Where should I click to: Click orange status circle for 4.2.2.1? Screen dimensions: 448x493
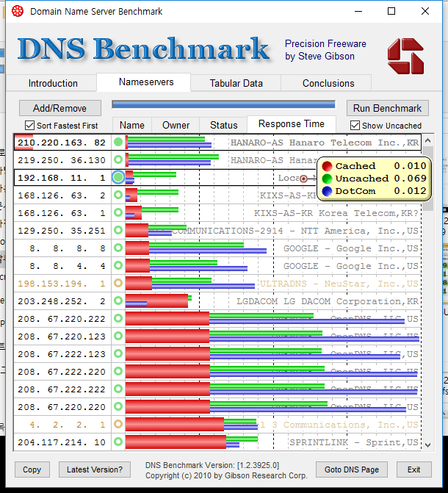[118, 424]
